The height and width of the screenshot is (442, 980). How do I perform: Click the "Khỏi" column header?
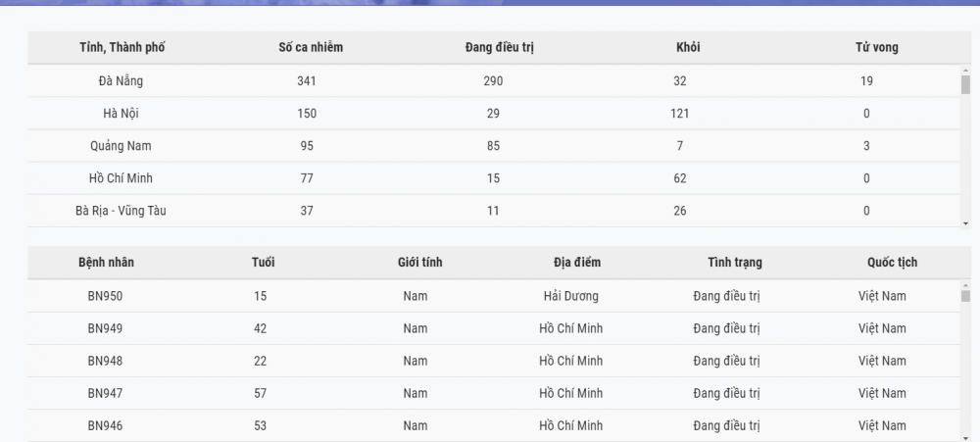tap(688, 47)
